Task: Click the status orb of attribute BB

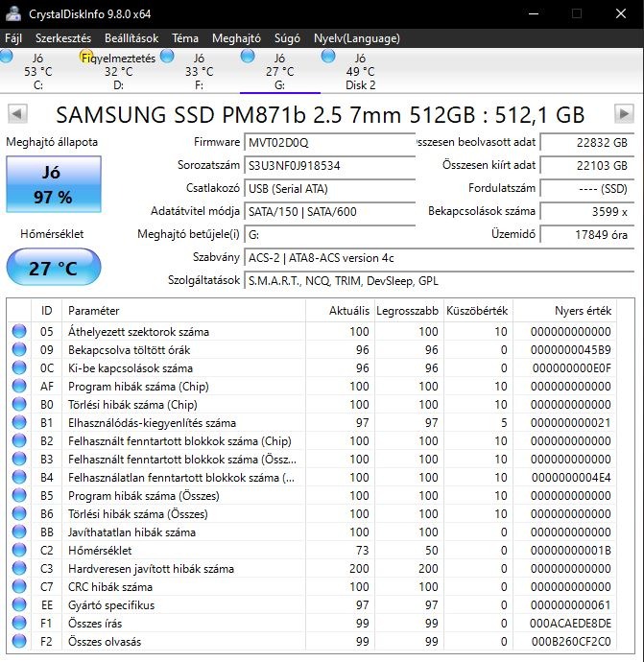Action: click(19, 532)
